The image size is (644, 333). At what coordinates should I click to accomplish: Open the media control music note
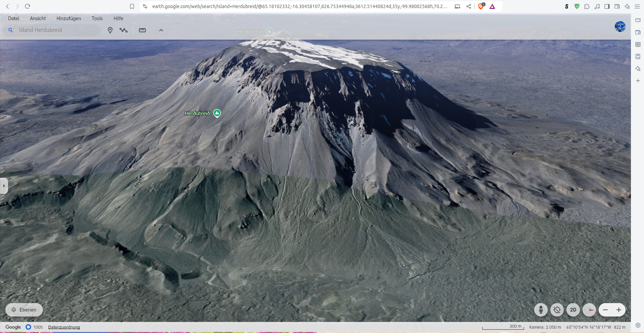(x=597, y=6)
